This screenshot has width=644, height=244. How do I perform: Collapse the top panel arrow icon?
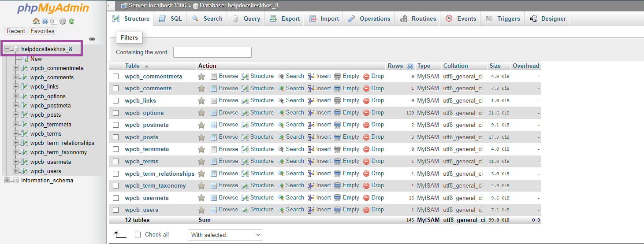(x=111, y=6)
